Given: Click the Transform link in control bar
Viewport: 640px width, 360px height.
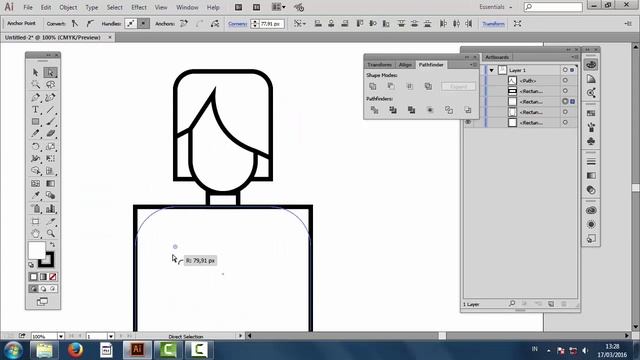Looking at the screenshot, I should click(x=493, y=24).
